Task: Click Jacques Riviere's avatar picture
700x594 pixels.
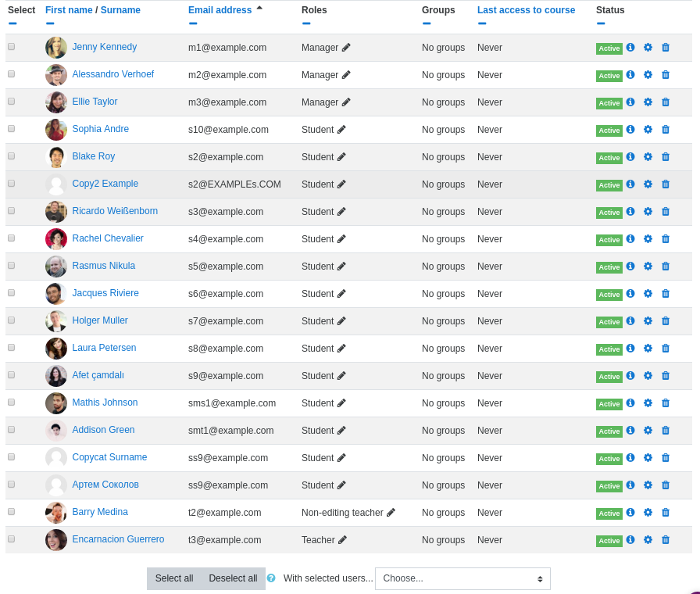Action: (56, 293)
